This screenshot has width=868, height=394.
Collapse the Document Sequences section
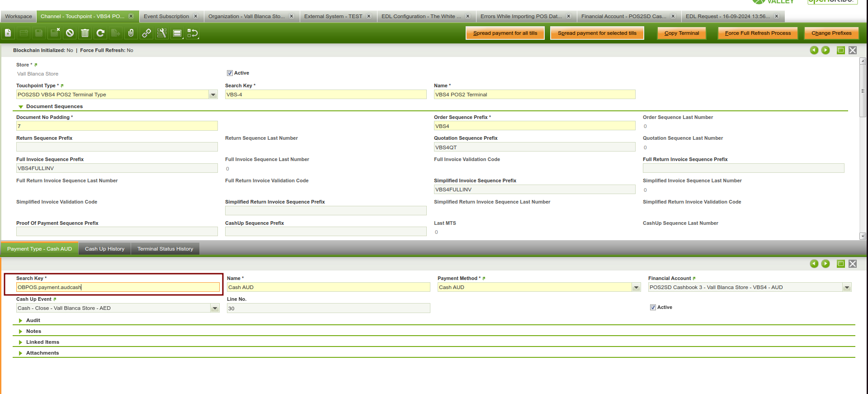[x=21, y=107]
